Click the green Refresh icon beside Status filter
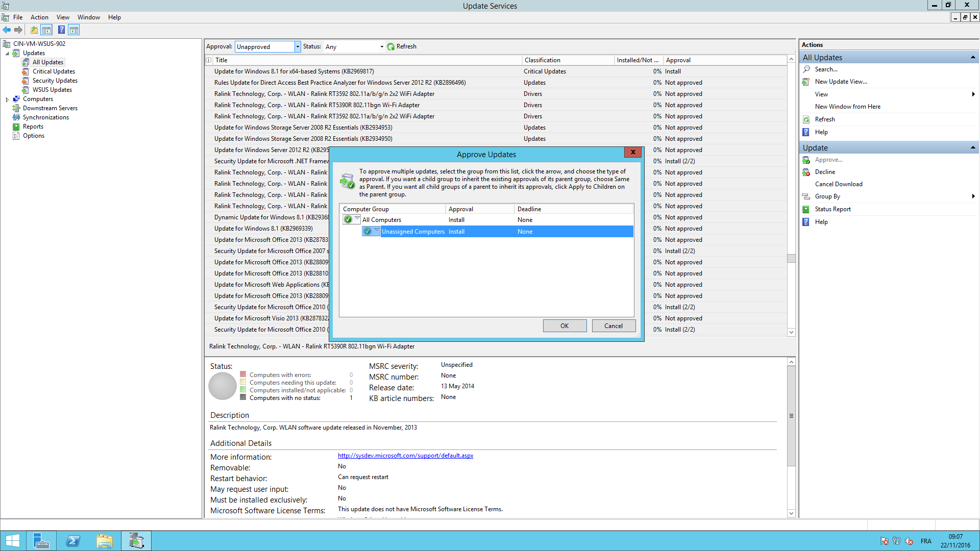The image size is (980, 551). click(x=391, y=46)
